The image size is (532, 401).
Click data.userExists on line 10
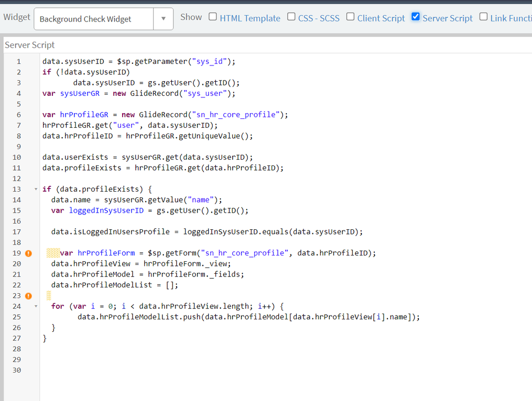pyautogui.click(x=75, y=157)
